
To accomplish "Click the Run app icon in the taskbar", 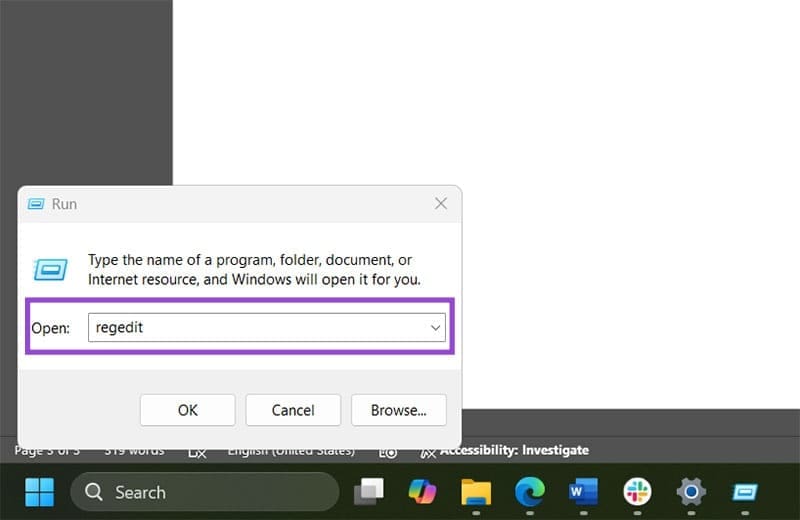I will tap(744, 492).
